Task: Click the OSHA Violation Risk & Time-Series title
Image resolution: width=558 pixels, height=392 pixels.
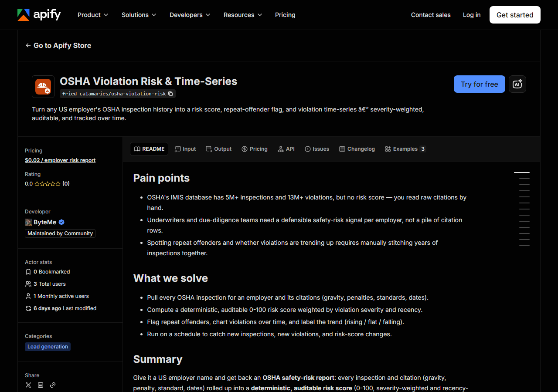Action: point(149,81)
